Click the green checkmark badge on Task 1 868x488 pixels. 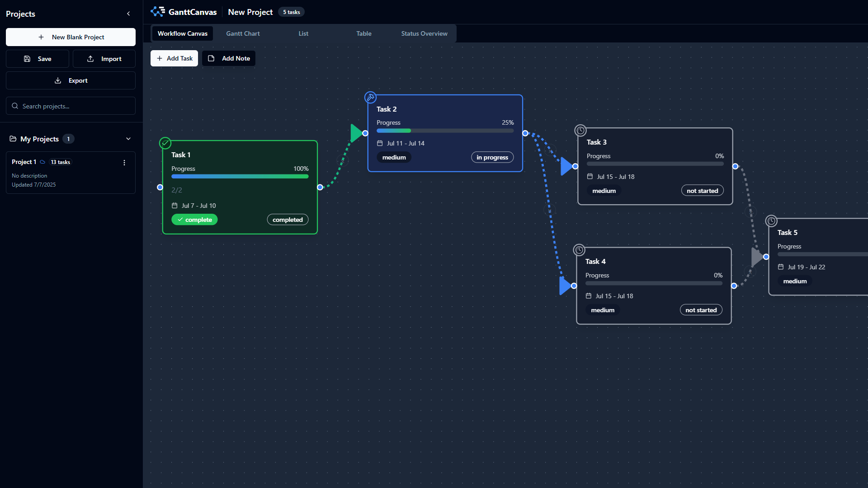pos(165,143)
